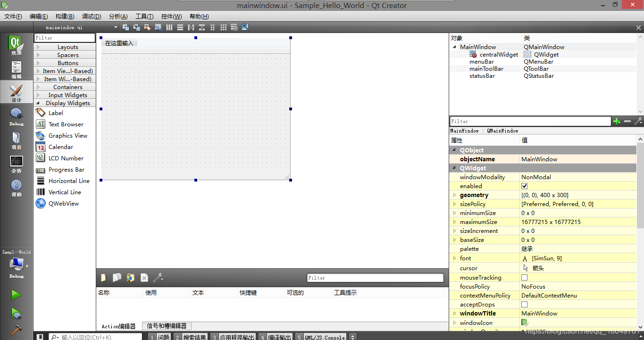Open the Help (帮助) mode

click(x=17, y=187)
